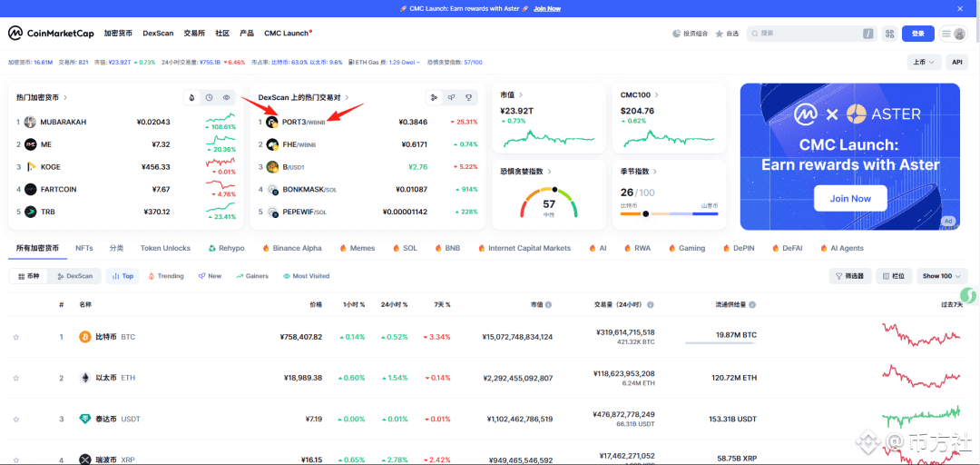Switch to the Token Unlocks tab
This screenshot has height=465, width=980.
point(166,249)
